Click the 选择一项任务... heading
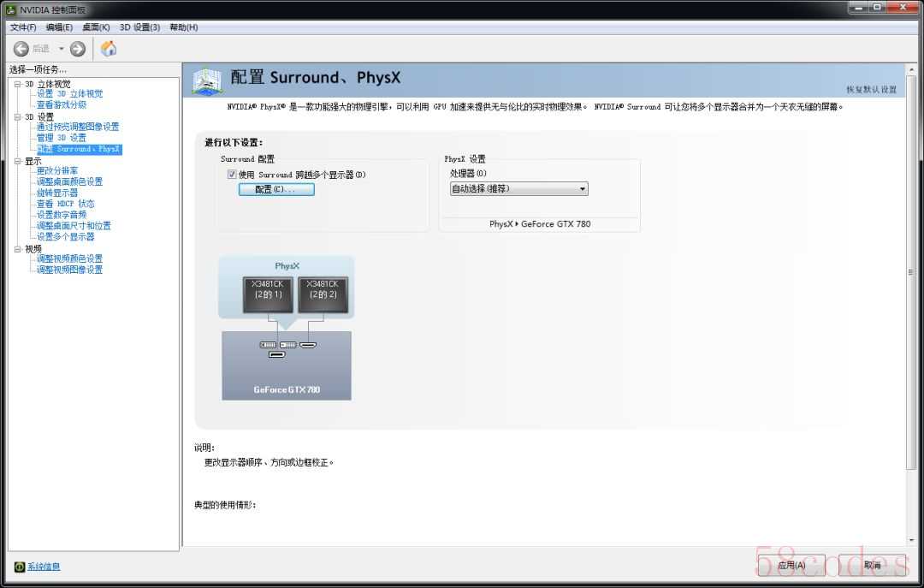Screen dimensions: 924x588 pyautogui.click(x=38, y=69)
